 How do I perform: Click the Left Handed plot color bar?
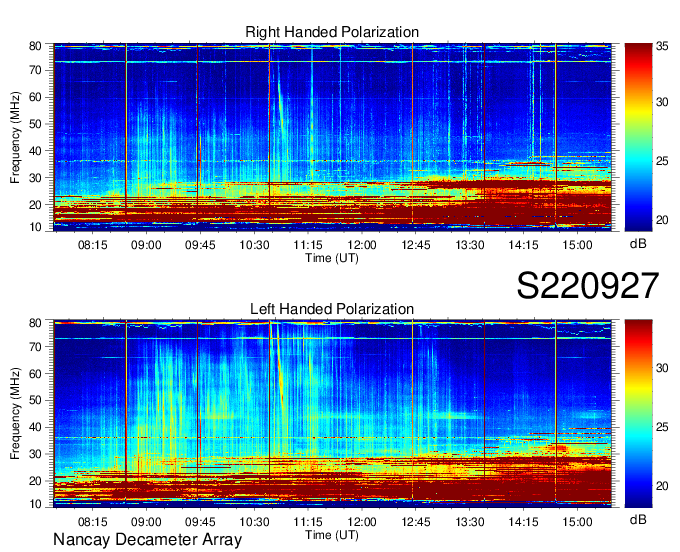pyautogui.click(x=638, y=414)
